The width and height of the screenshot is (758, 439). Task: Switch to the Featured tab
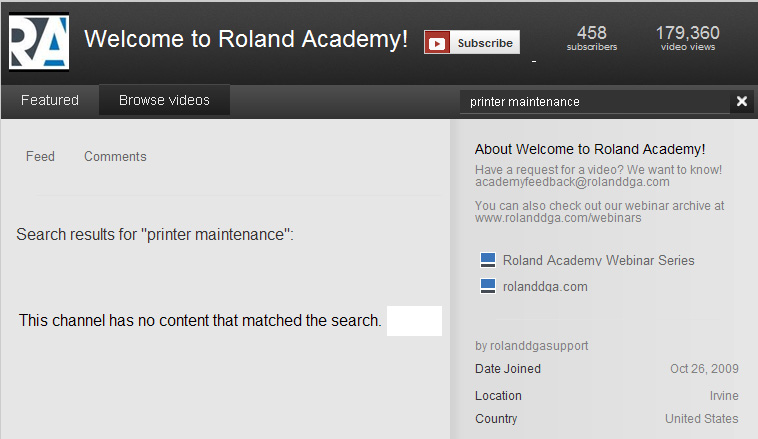point(50,100)
